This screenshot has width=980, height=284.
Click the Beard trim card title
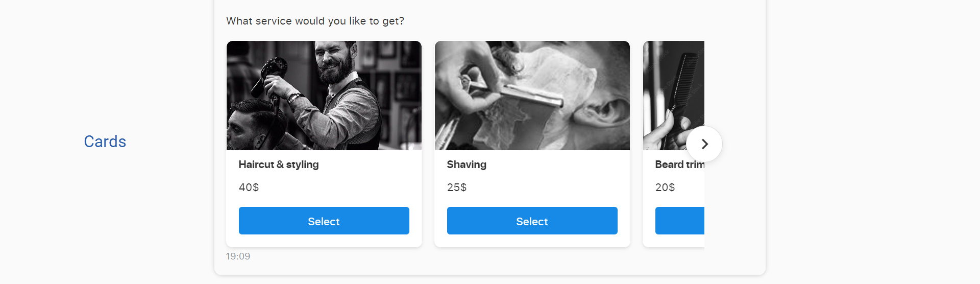680,164
